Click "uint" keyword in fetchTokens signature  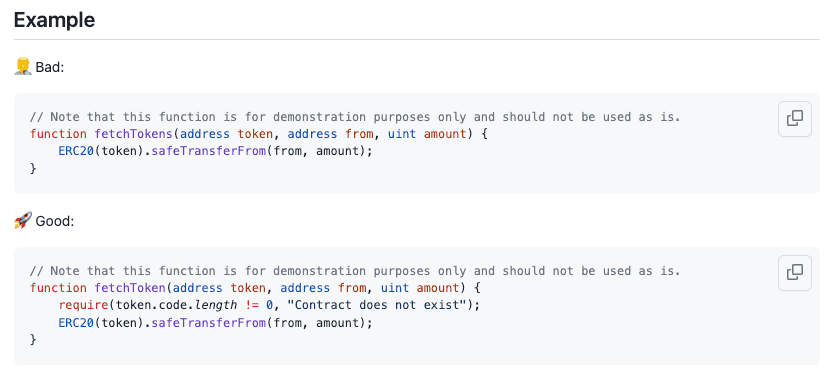(402, 134)
